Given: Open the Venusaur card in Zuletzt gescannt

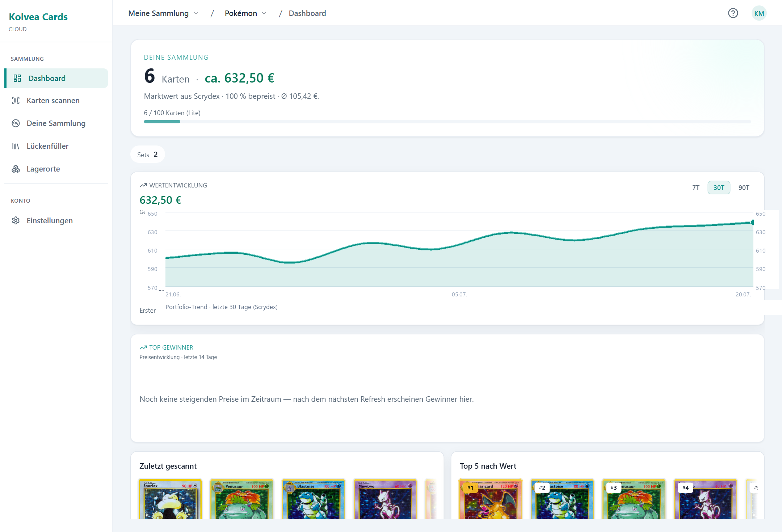Looking at the screenshot, I should click(x=241, y=499).
